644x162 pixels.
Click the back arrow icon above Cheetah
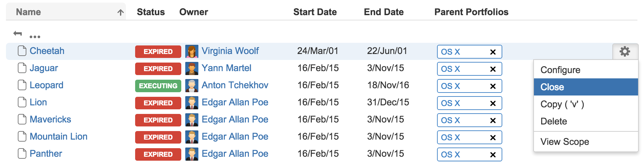coord(18,33)
